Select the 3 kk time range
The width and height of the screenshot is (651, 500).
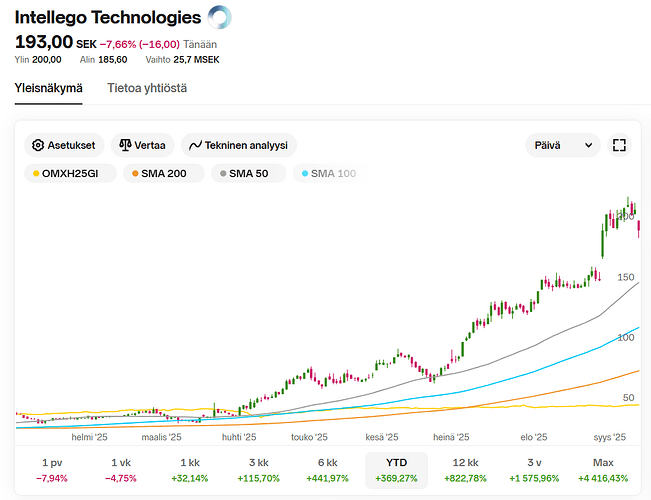259,471
